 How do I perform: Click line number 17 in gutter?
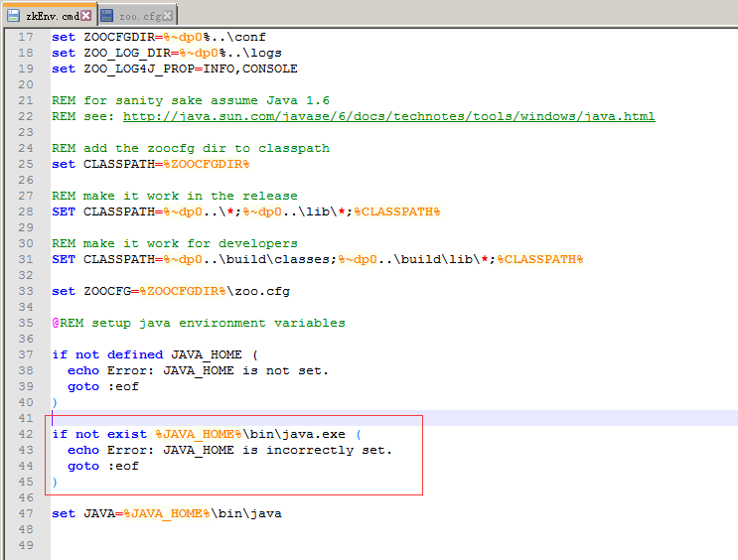pyautogui.click(x=26, y=37)
